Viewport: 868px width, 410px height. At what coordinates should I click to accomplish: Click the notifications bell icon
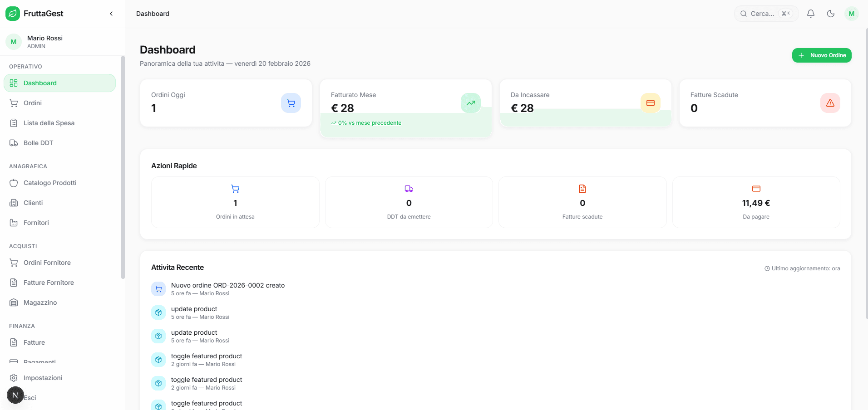click(x=811, y=14)
